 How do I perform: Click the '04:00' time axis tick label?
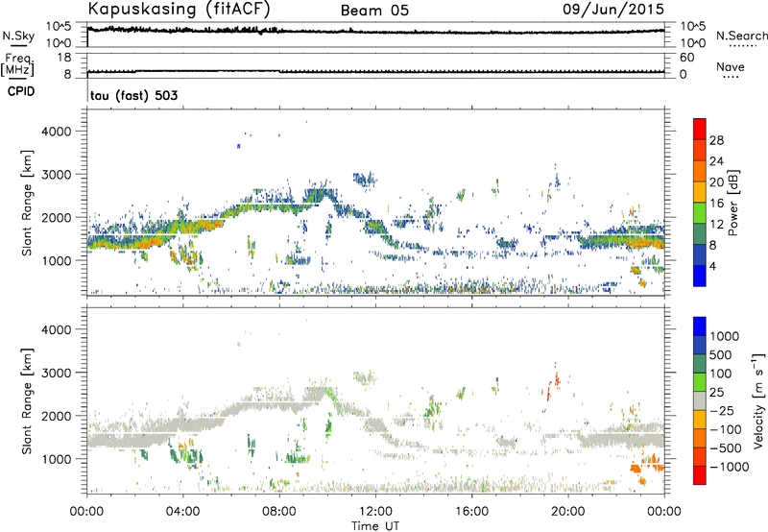pyautogui.click(x=182, y=512)
